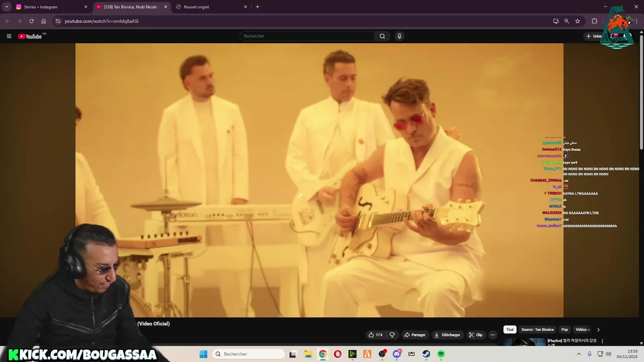The width and height of the screenshot is (644, 362).
Task: Click the taskbar Rechercher search box
Action: [249, 354]
